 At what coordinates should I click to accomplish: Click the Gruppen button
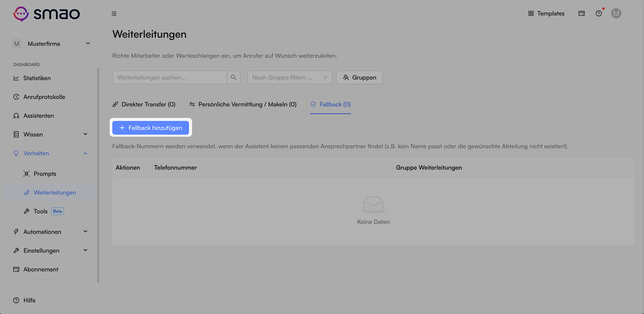[359, 77]
